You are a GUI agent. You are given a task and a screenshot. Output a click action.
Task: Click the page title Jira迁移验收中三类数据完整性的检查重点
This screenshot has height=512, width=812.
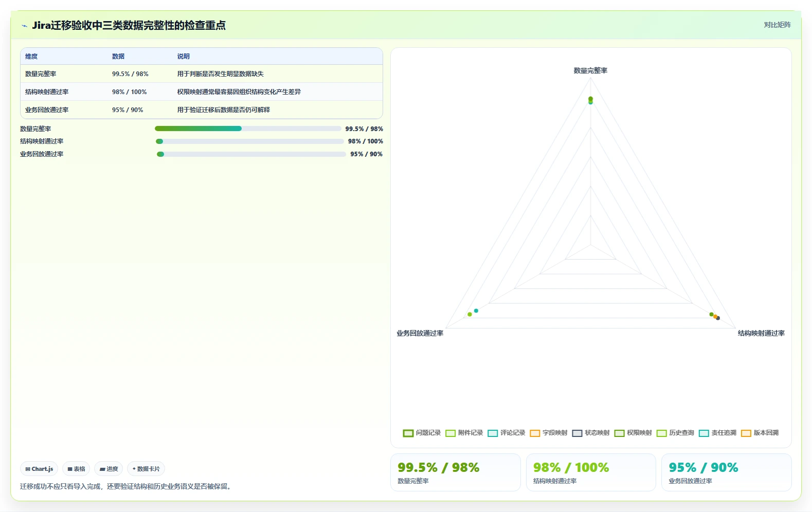pos(129,26)
